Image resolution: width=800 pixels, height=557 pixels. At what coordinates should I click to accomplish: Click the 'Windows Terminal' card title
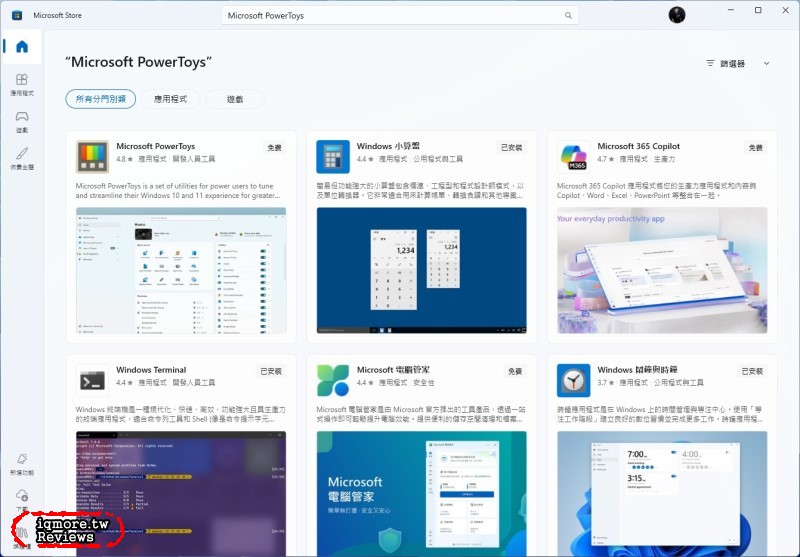pos(151,370)
